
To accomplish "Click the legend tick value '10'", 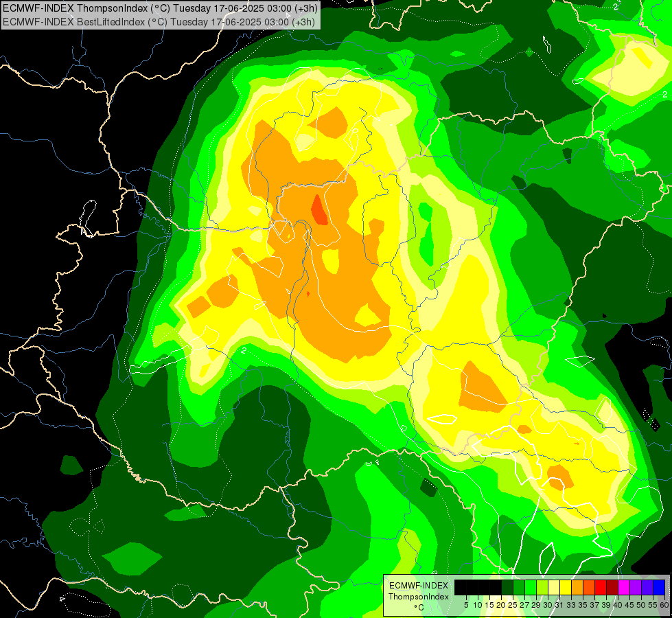I will click(x=478, y=605).
